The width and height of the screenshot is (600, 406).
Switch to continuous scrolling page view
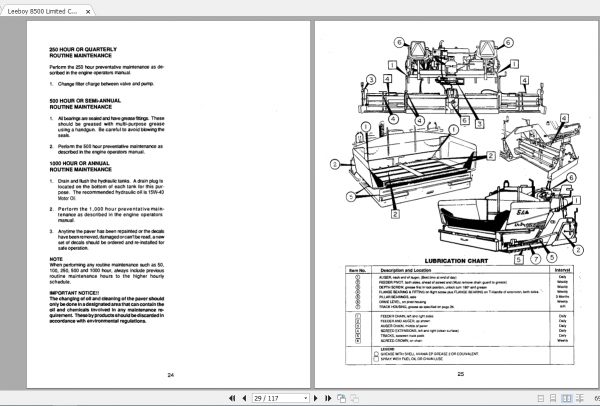click(x=553, y=398)
